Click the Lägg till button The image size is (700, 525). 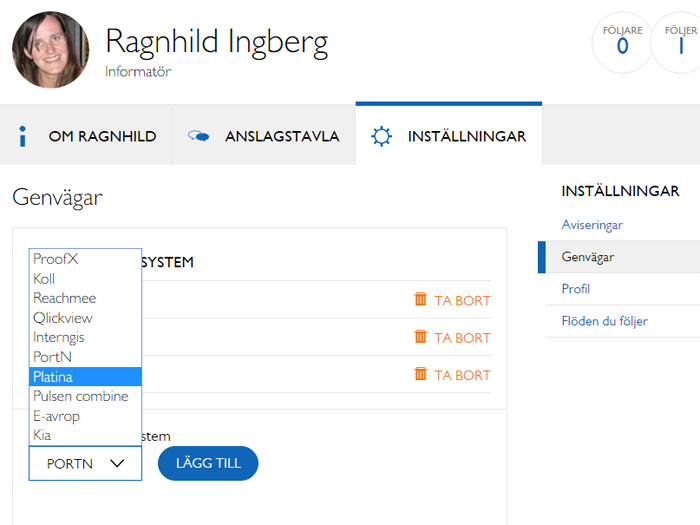[x=208, y=463]
